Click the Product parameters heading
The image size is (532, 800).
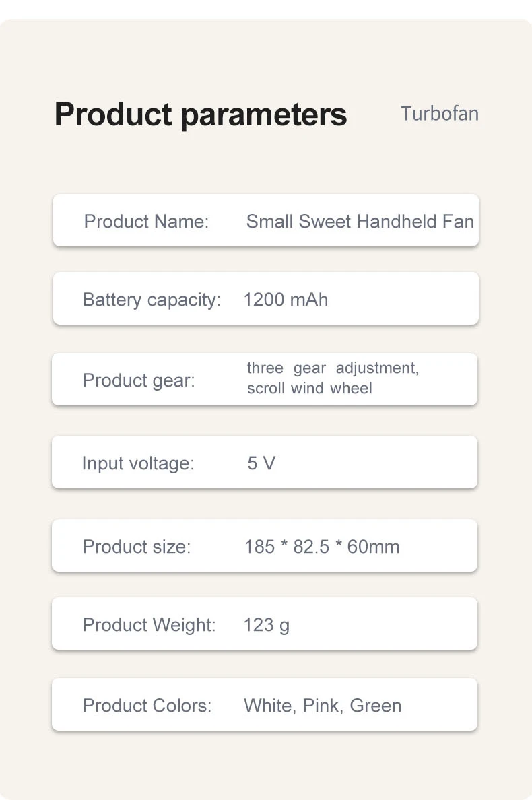(x=201, y=114)
